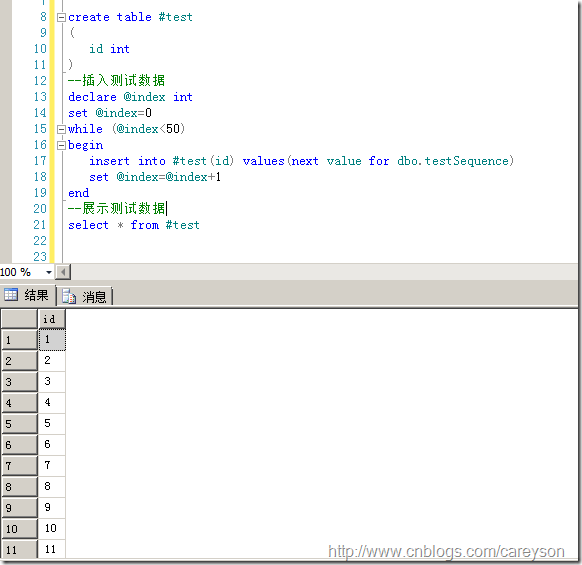This screenshot has width=582, height=565.
Task: Click the horizontal scrollbar left arrow
Action: tap(63, 272)
